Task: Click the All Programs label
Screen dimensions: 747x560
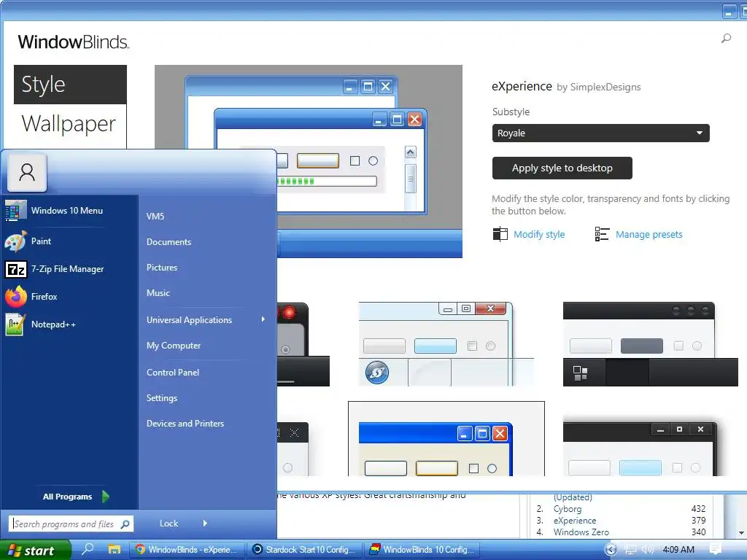Action: (x=67, y=497)
